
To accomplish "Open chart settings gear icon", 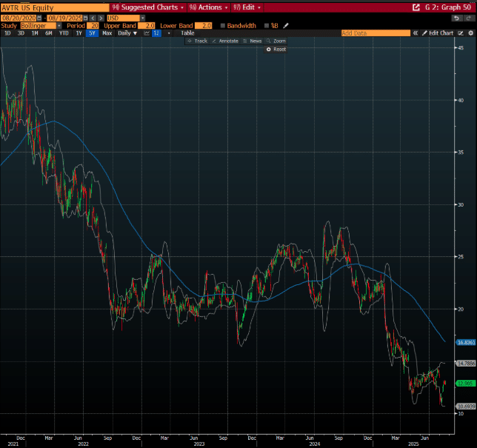I will point(470,33).
